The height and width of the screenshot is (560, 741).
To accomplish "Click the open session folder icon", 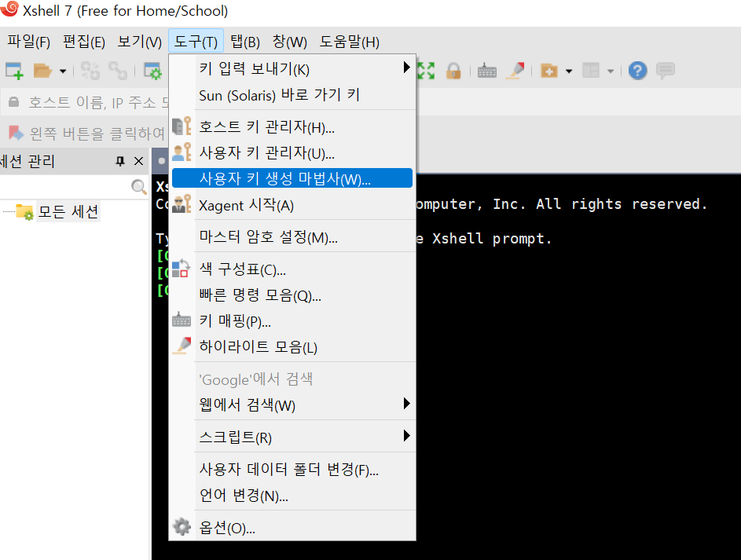I will tap(42, 71).
